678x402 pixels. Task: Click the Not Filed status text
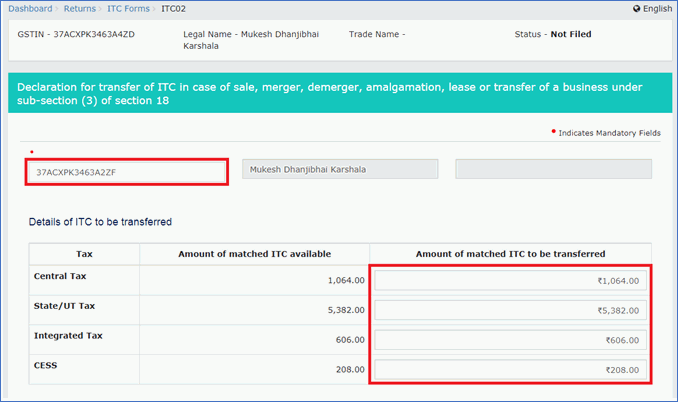point(571,34)
